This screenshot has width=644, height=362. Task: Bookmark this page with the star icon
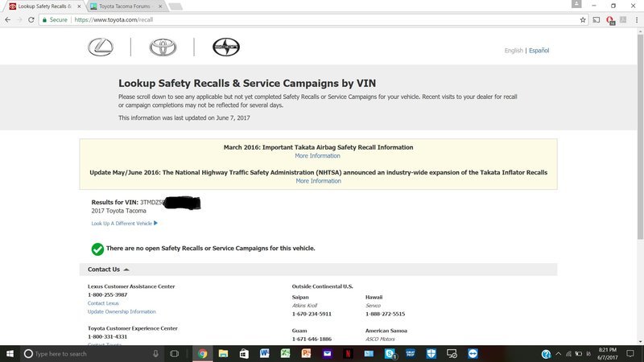(x=583, y=19)
